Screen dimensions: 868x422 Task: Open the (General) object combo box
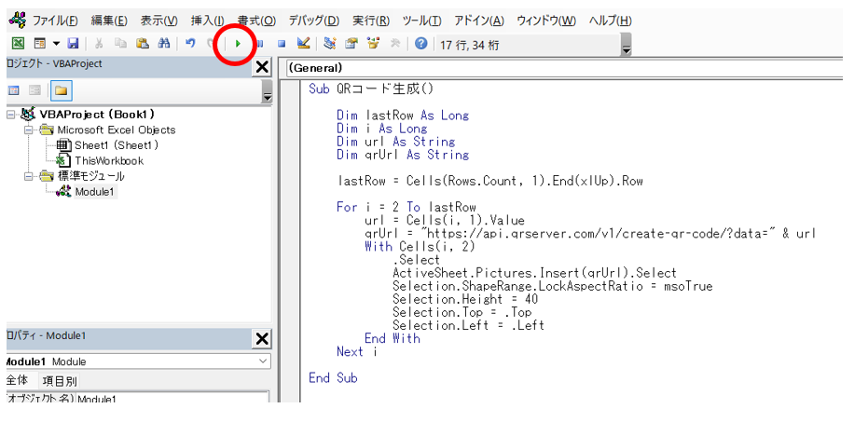point(565,68)
